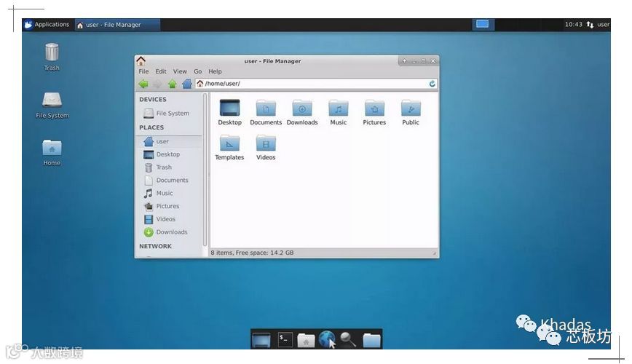632x364 pixels.
Task: Go forward with the greyed right arrow
Action: tap(157, 84)
